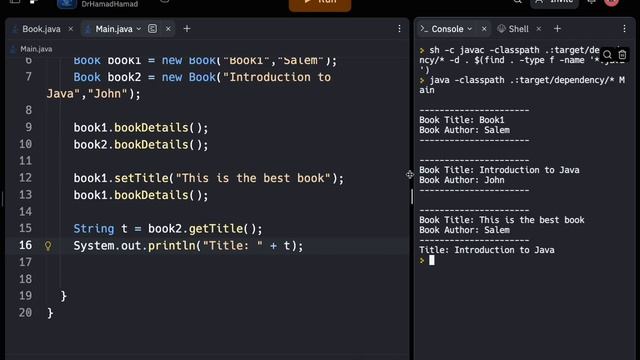Screen dimensions: 640x360
Task: Click line number 12 in gutter
Action: point(25,178)
